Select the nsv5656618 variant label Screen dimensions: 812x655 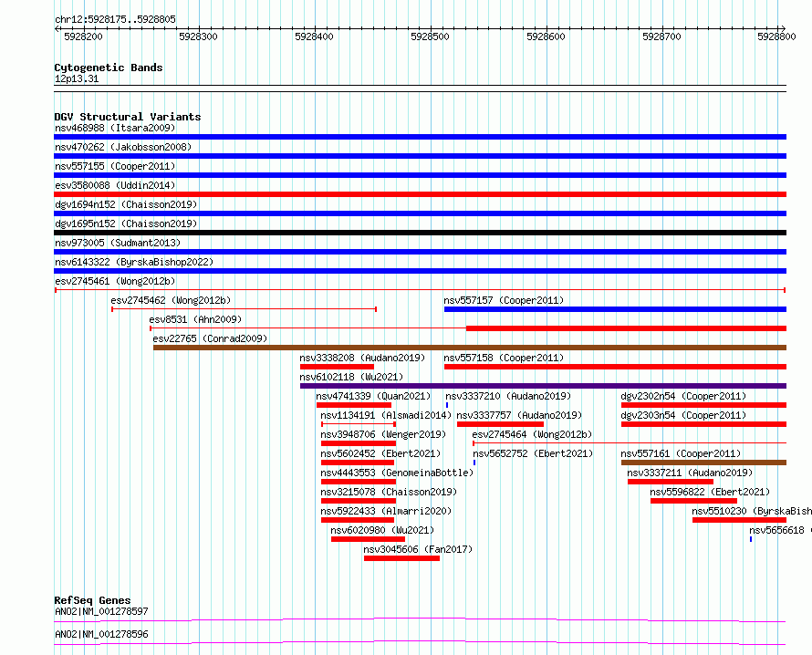click(x=780, y=530)
